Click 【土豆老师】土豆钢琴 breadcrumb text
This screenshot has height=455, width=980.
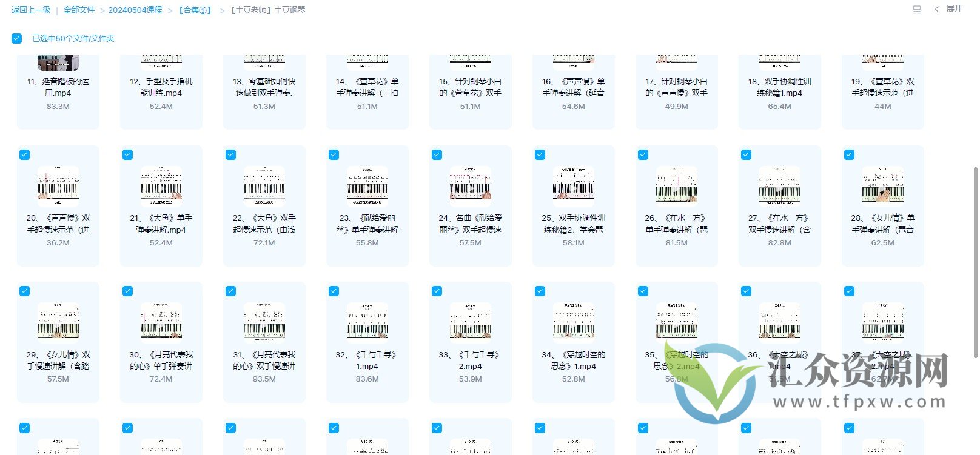click(267, 10)
